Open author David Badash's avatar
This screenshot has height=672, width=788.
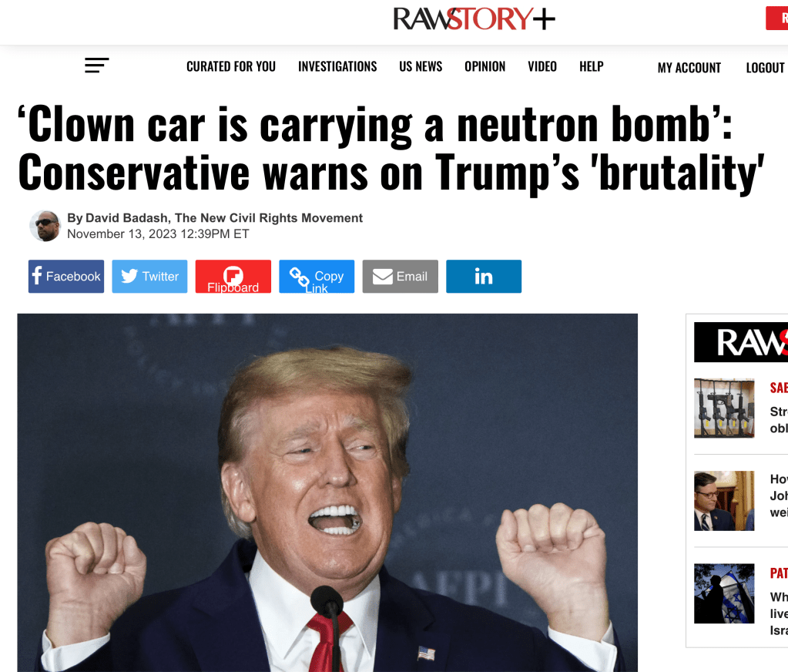45,226
